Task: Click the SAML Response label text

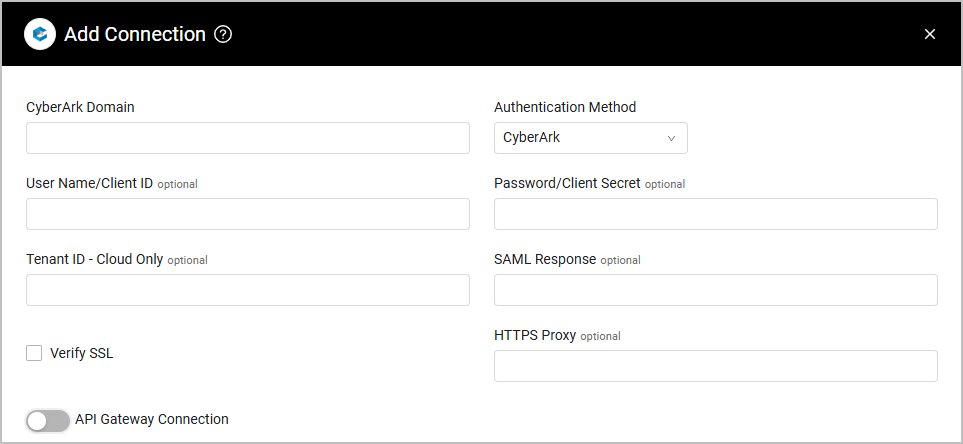Action: (545, 259)
